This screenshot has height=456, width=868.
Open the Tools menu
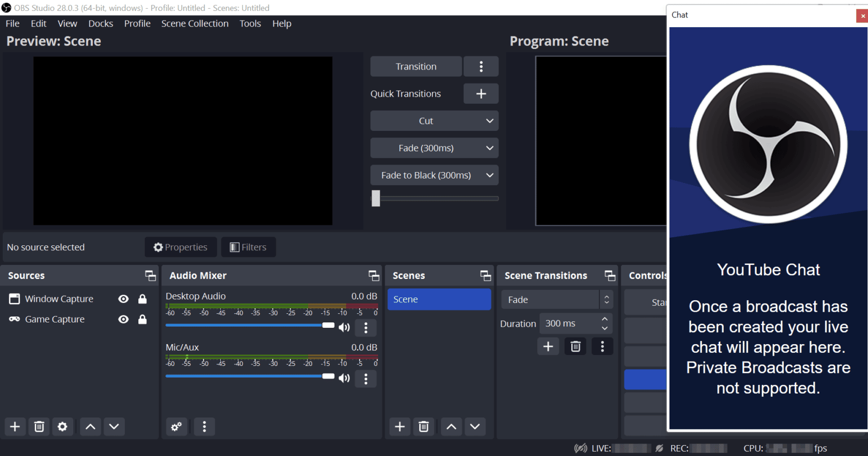tap(250, 23)
